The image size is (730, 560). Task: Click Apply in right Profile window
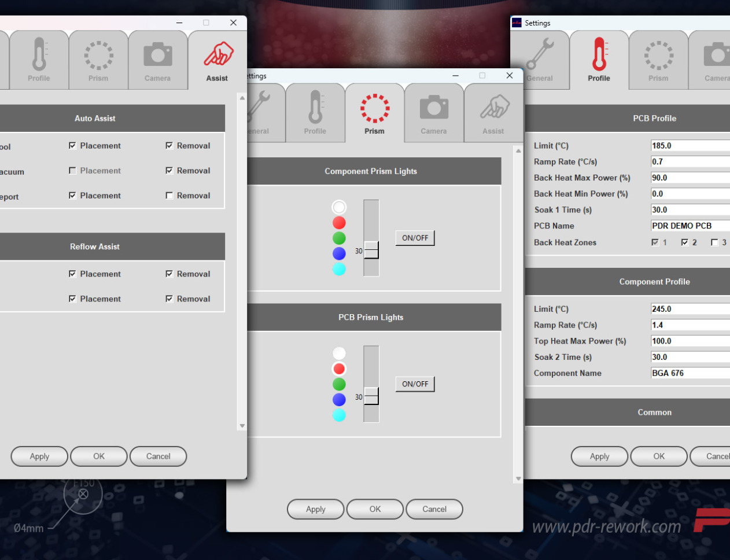[600, 456]
